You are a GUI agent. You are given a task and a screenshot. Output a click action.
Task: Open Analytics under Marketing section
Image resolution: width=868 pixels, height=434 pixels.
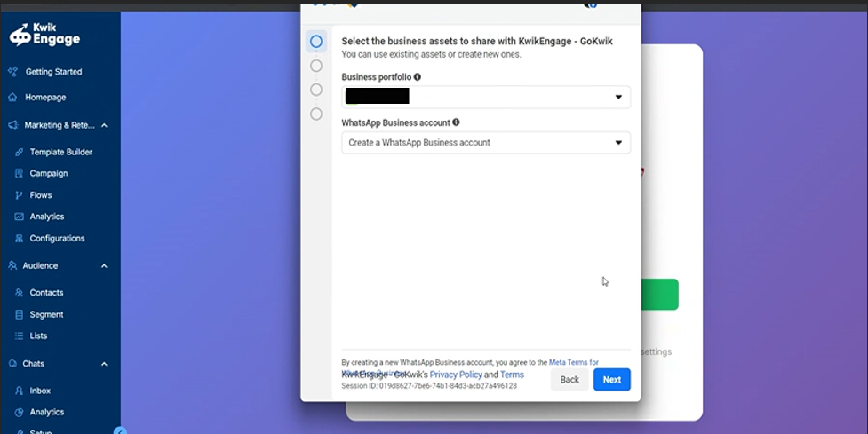coord(46,217)
